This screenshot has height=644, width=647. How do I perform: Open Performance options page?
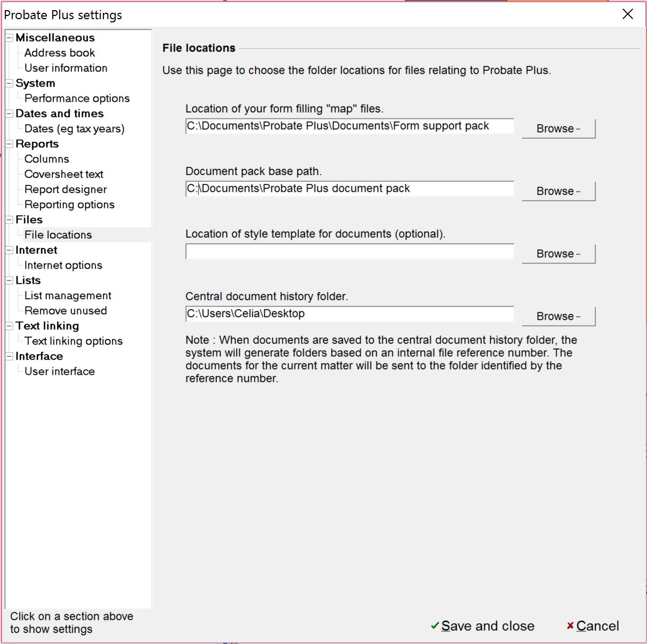coord(77,99)
